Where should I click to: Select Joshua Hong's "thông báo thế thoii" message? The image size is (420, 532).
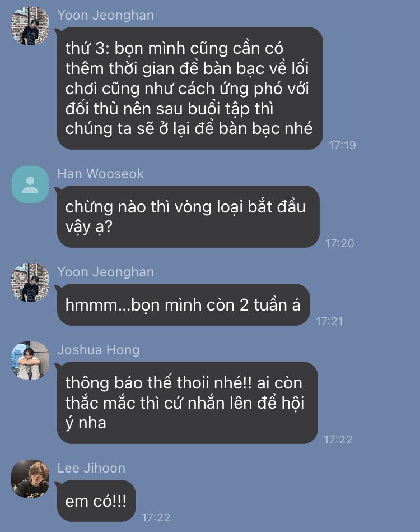[x=188, y=403]
